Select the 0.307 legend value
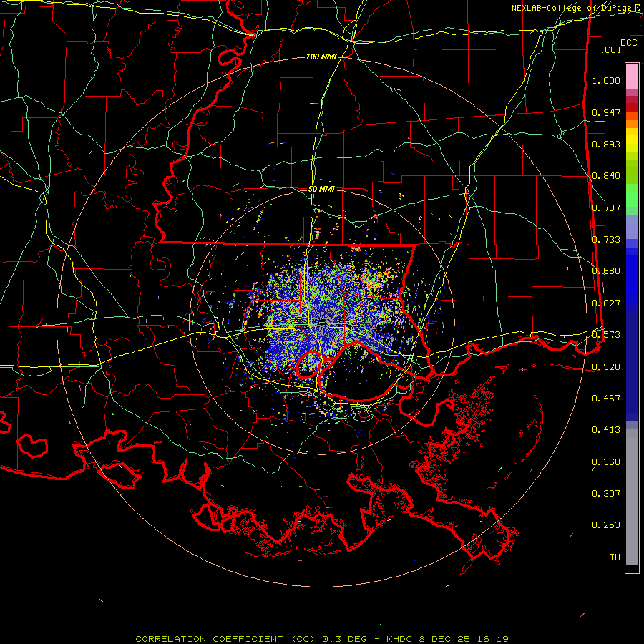Screen dimensions: 644x644 pyautogui.click(x=606, y=494)
